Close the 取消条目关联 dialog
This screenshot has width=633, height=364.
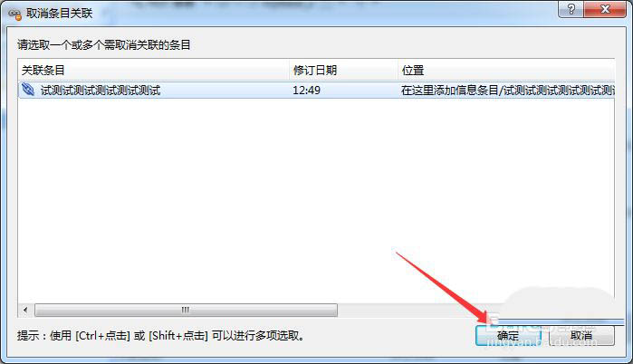605,9
